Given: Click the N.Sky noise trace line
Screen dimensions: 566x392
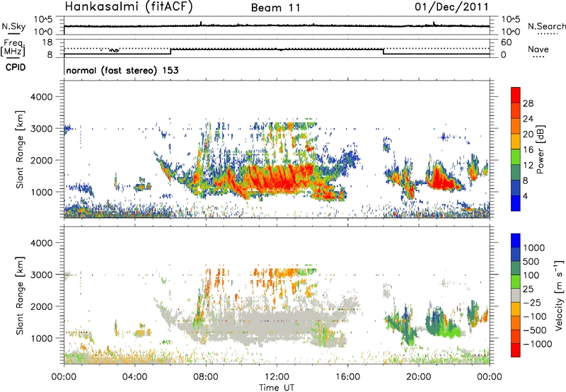Looking at the screenshot, I should (277, 25).
